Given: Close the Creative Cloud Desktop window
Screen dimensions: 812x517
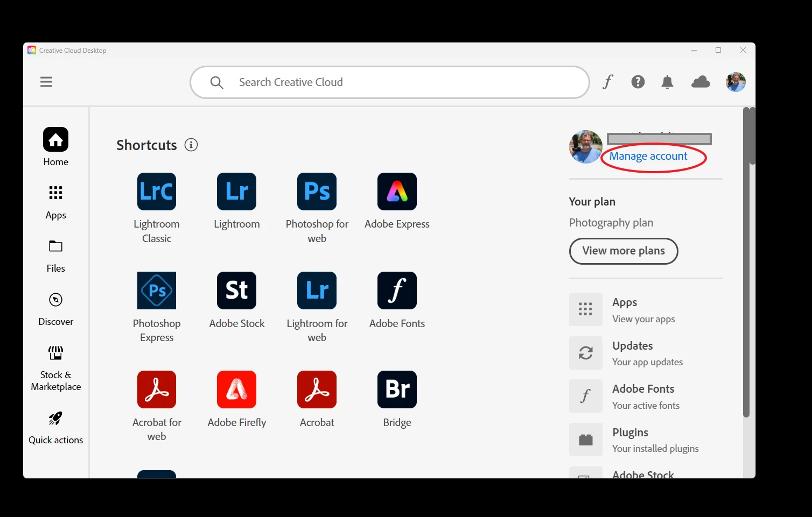Looking at the screenshot, I should pos(743,50).
